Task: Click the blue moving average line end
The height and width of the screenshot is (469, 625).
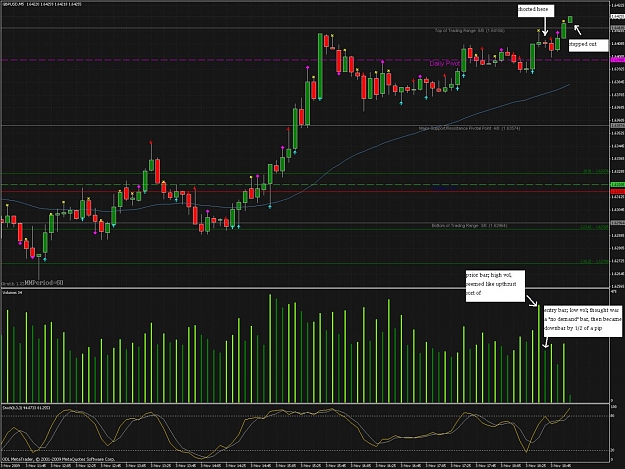Action: pyautogui.click(x=569, y=84)
